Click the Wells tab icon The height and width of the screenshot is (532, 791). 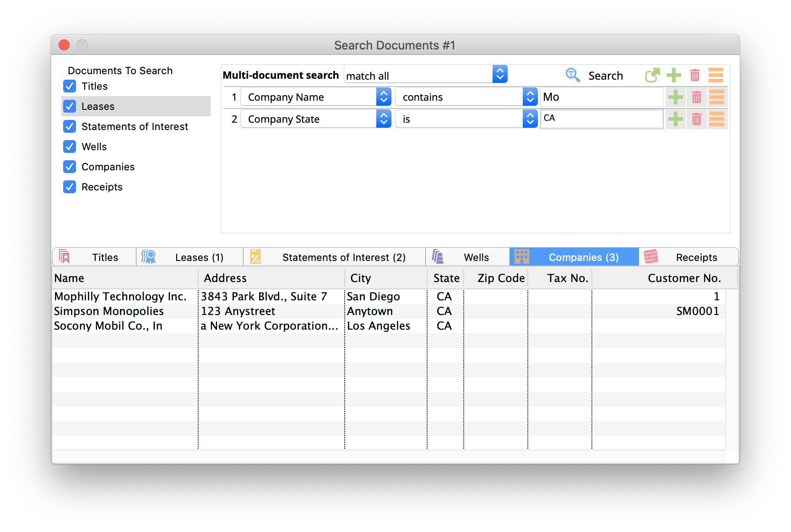click(437, 256)
